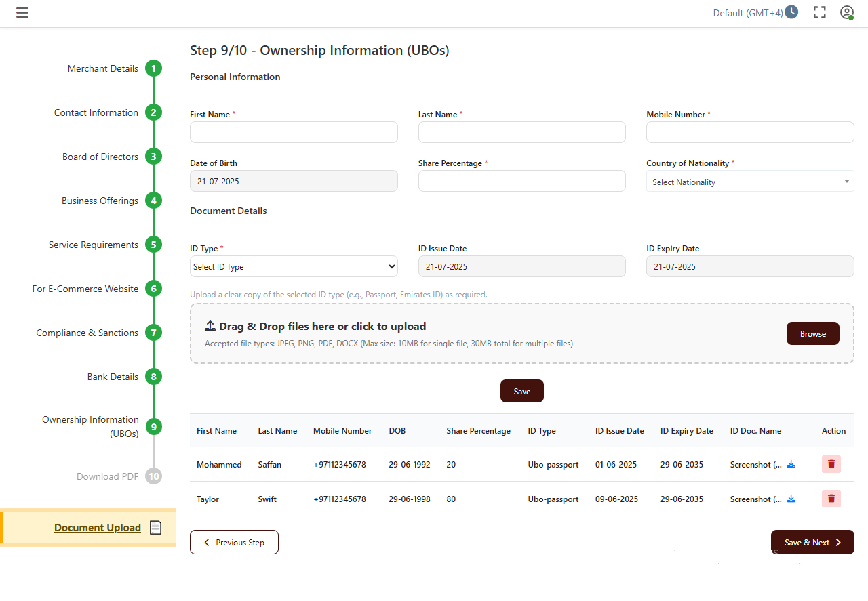Click step 8 circle for Bank Details

click(x=154, y=377)
